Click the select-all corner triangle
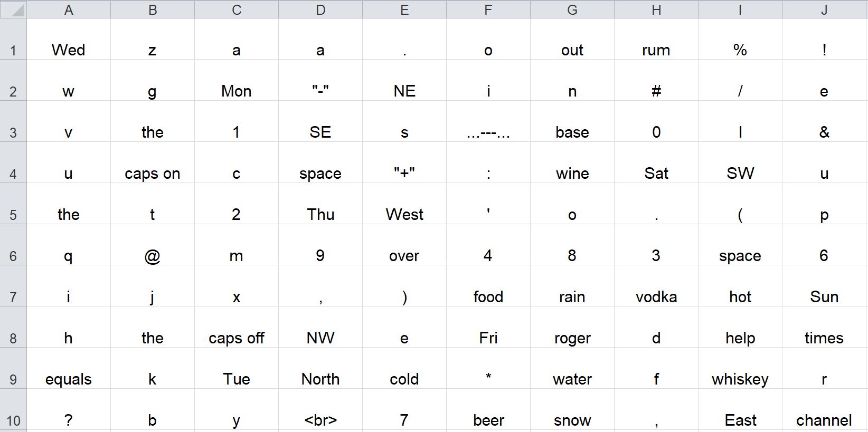 [13, 9]
